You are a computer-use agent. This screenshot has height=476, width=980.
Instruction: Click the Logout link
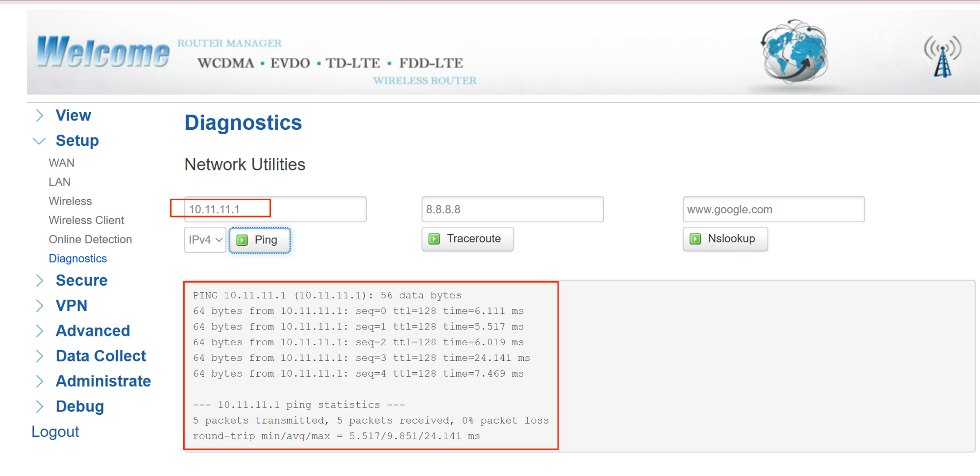55,432
